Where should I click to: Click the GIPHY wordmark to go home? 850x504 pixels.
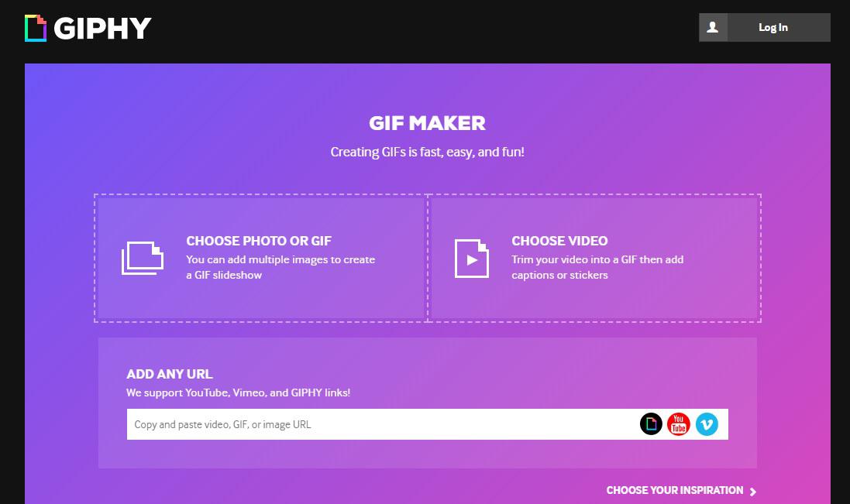(x=102, y=28)
